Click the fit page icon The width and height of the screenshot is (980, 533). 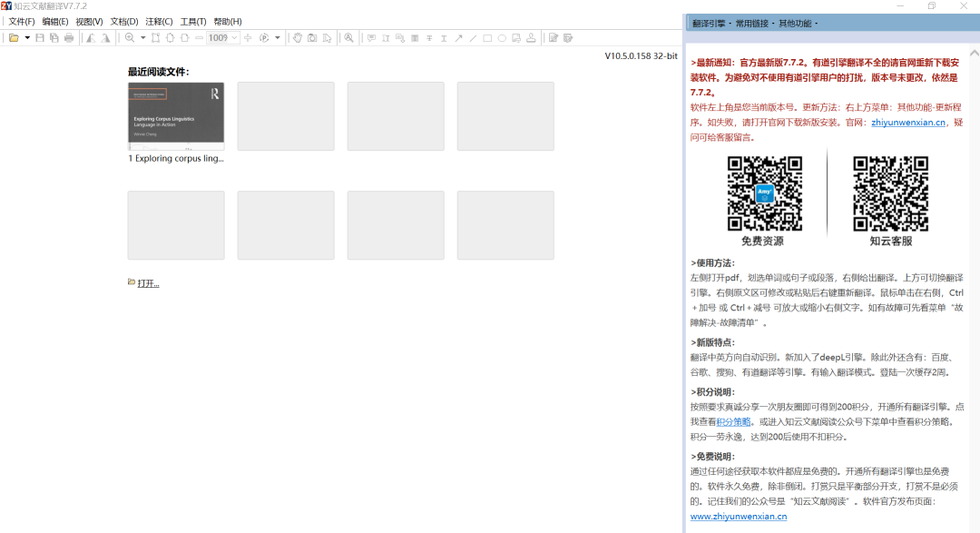click(x=170, y=38)
